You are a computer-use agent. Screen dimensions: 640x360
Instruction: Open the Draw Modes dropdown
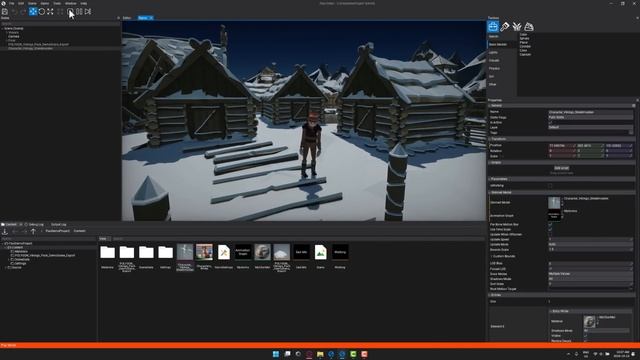tap(590, 274)
